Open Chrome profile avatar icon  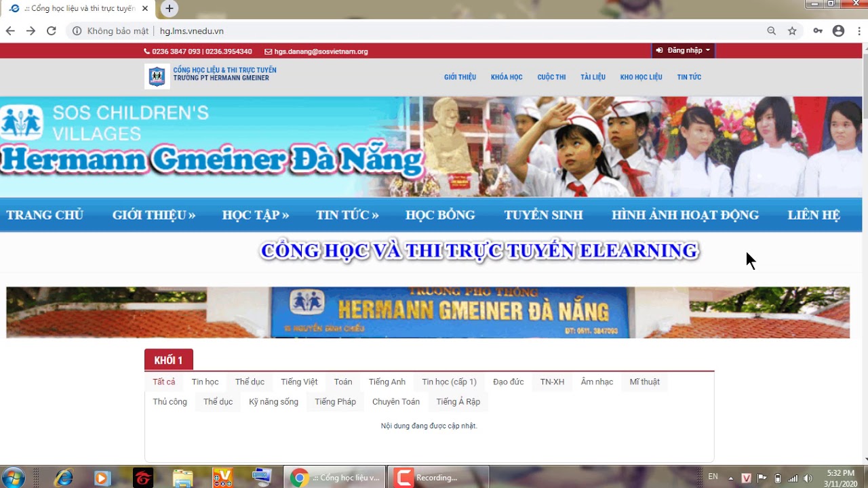pos(838,31)
